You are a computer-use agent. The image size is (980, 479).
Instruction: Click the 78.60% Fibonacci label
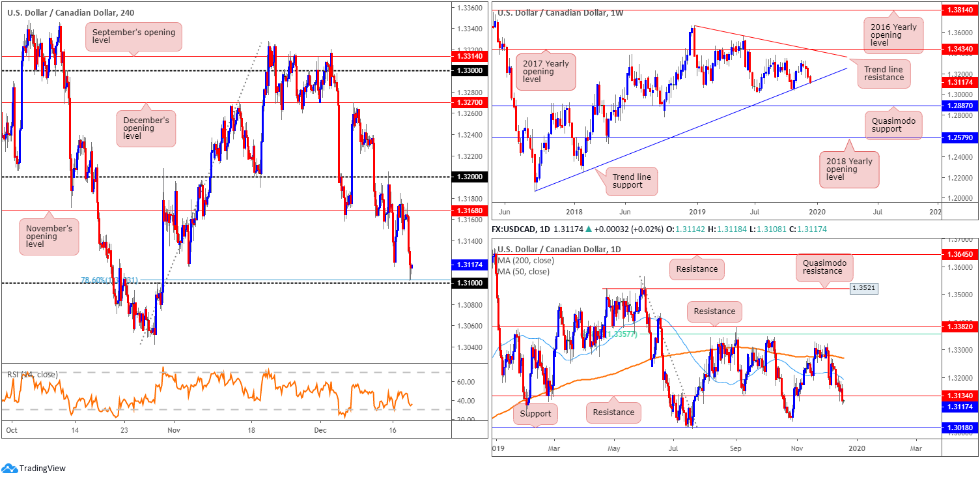[109, 280]
